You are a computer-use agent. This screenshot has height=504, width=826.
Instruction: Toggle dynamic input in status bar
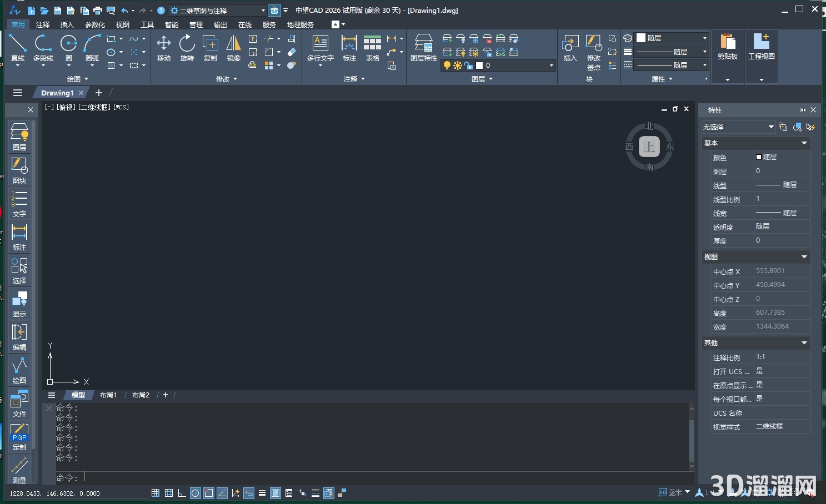pyautogui.click(x=249, y=493)
